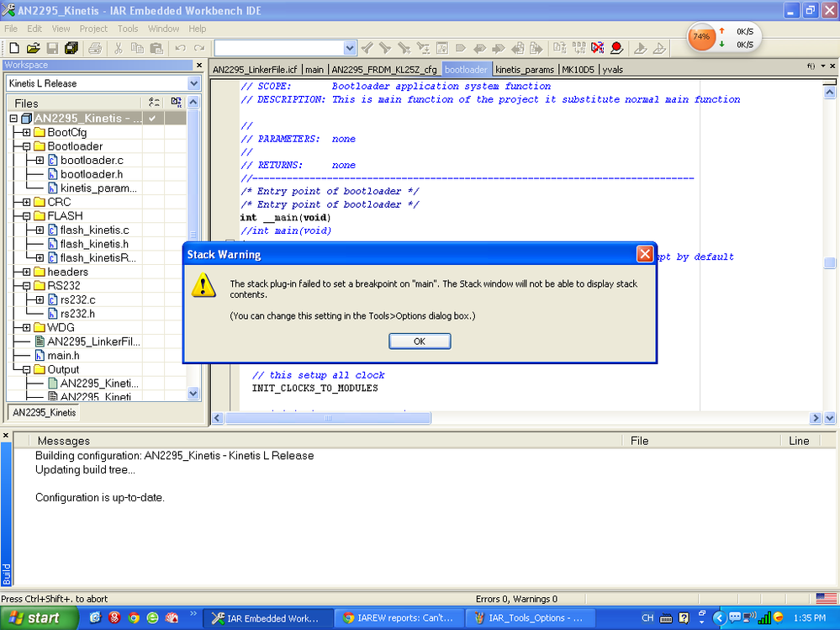Expand the WDG folder
This screenshot has width=840, height=630.
click(x=26, y=327)
